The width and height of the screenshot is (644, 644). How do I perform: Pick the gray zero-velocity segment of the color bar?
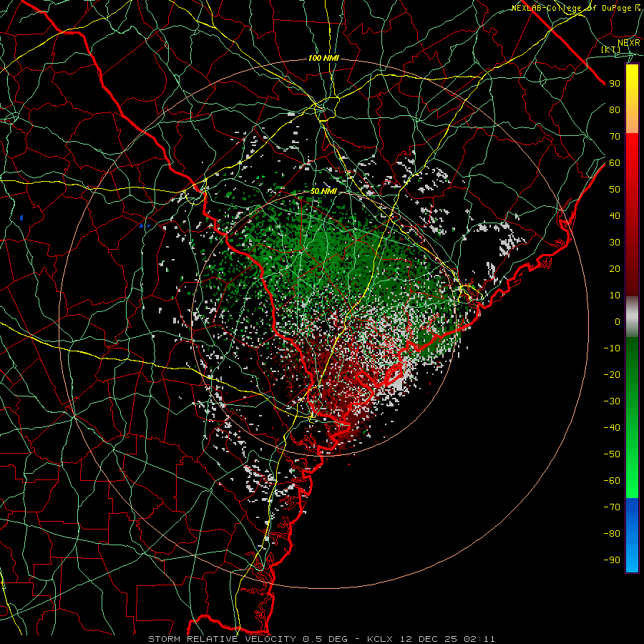[x=632, y=317]
